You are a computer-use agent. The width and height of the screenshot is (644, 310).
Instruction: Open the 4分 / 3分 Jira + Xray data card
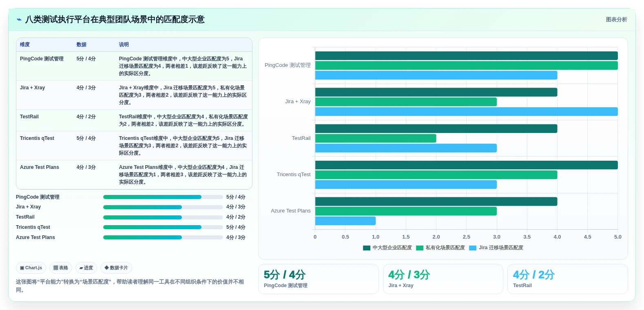tap(443, 279)
